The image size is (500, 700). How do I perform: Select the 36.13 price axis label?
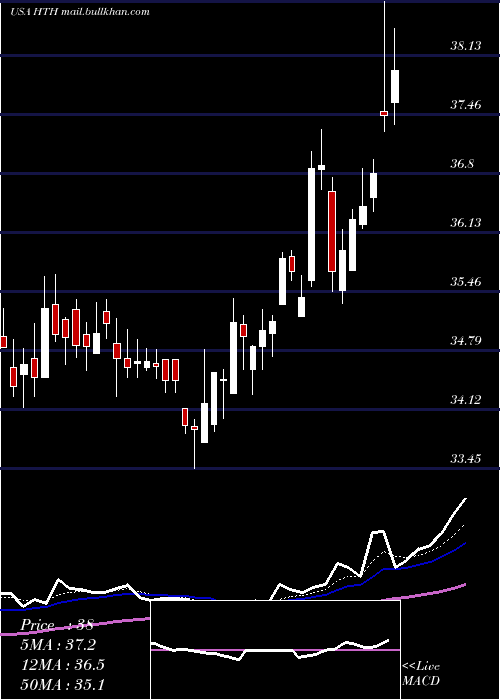(466, 222)
